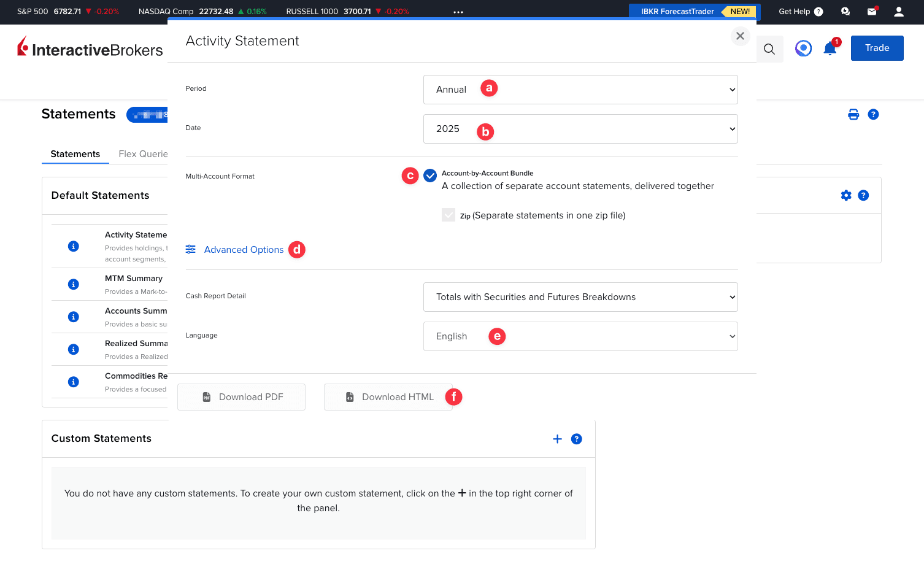View info icon beside MTM Summary
Image resolution: width=924 pixels, height=564 pixels.
pyautogui.click(x=73, y=284)
